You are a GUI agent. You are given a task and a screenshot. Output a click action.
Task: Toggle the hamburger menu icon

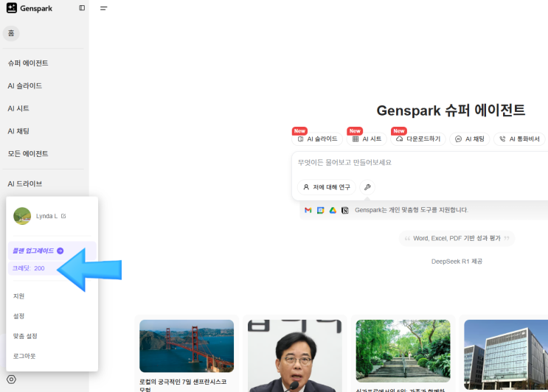pyautogui.click(x=103, y=8)
